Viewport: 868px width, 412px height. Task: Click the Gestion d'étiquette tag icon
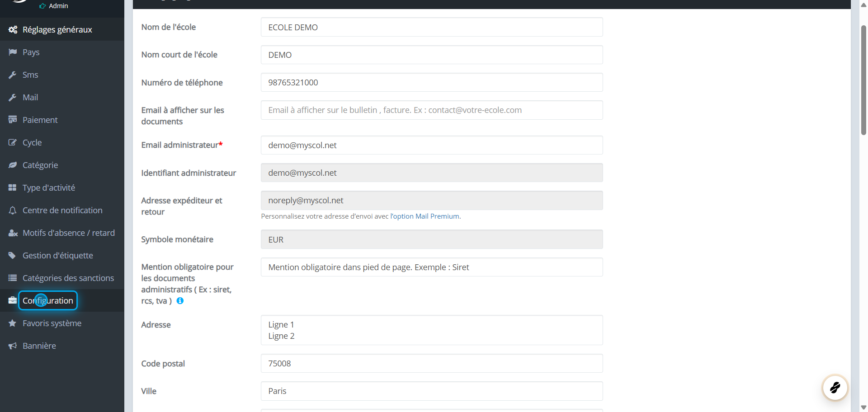(13, 256)
